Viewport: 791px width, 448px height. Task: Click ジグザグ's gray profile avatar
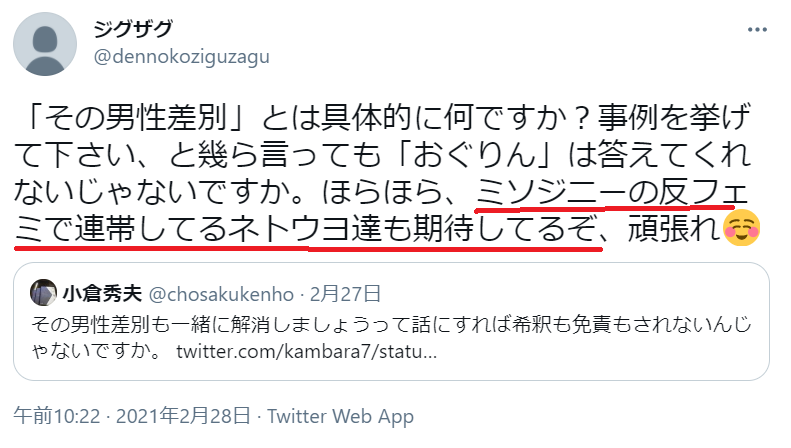[x=45, y=44]
